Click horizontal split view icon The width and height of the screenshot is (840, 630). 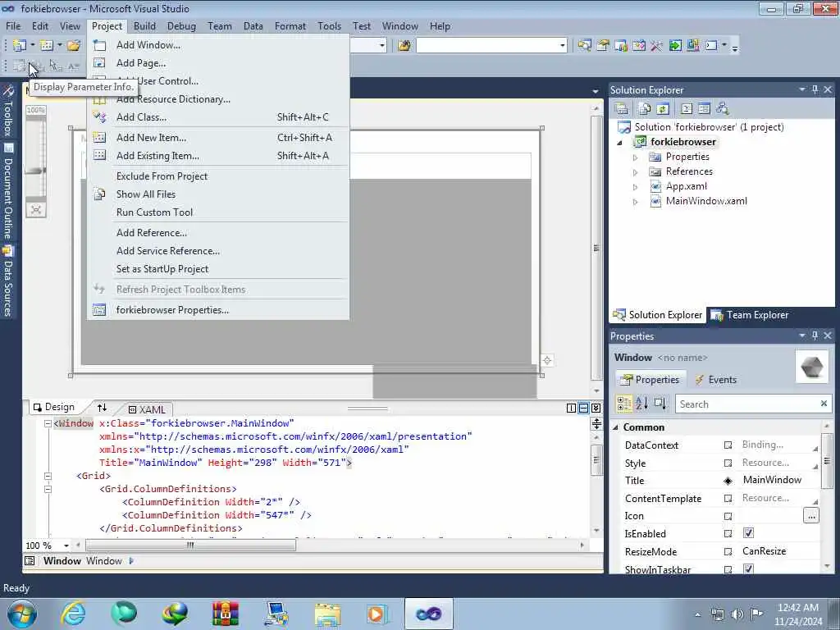(x=583, y=409)
